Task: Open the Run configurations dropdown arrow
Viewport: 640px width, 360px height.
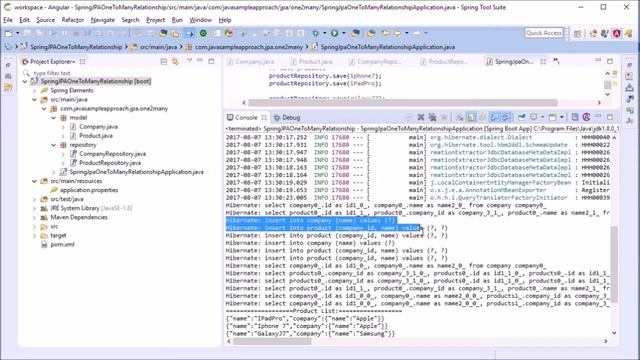Action: tap(344, 33)
